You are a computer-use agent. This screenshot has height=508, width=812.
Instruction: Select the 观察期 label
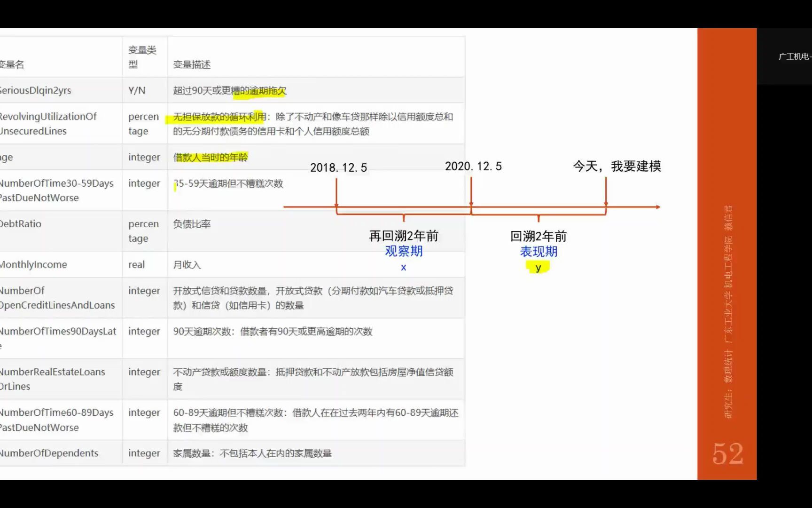[403, 252]
